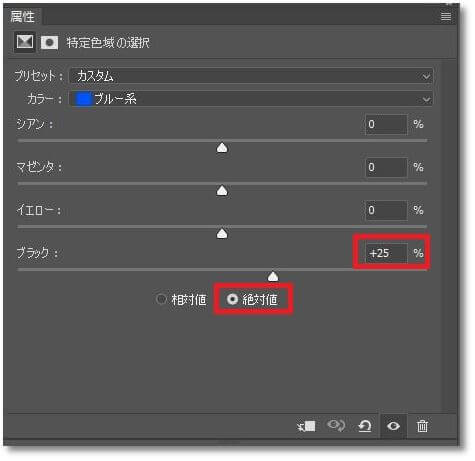Viewport: 475px width, 461px height.
Task: Click the ブラック slider handle
Action: (273, 276)
